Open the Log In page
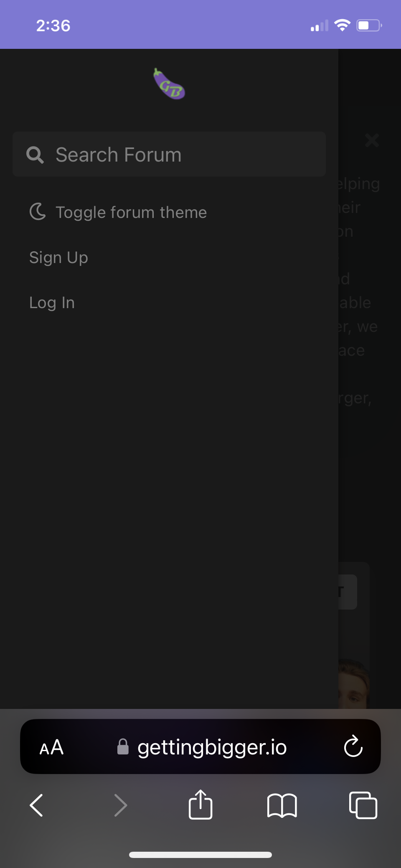 (52, 303)
